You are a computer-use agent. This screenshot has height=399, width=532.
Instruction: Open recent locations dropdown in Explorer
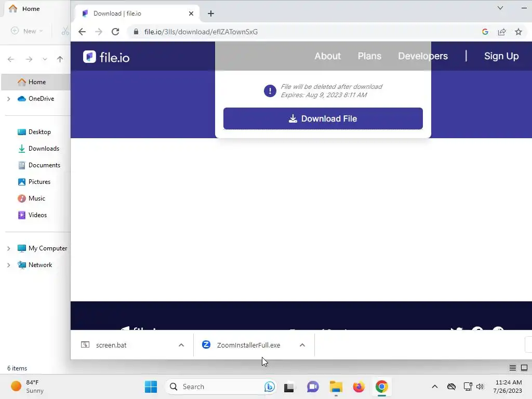pyautogui.click(x=45, y=59)
